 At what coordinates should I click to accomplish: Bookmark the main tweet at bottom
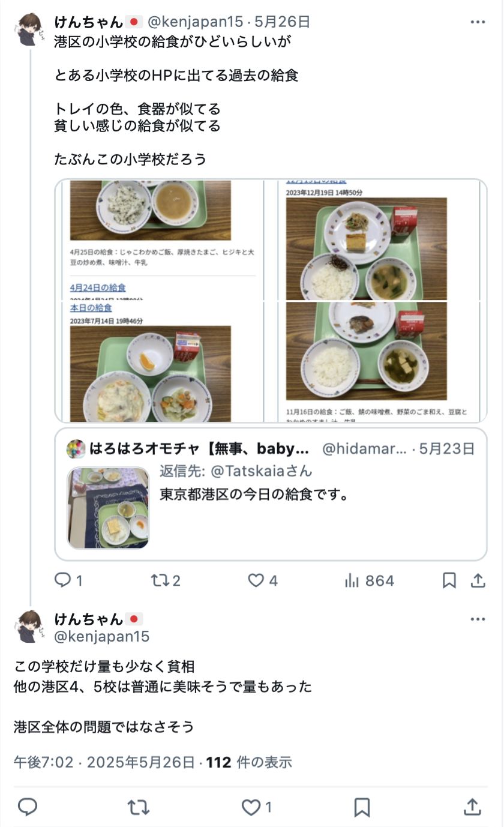click(362, 807)
